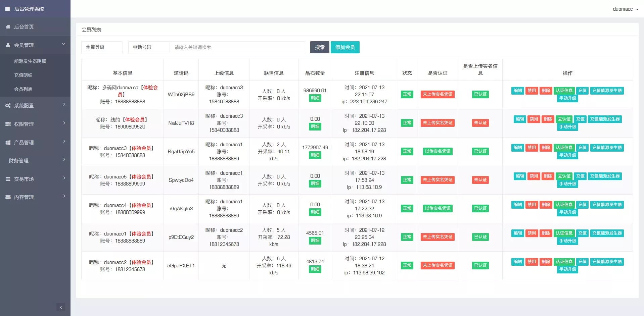This screenshot has width=644, height=316.
Task: Click the square logo icon beside 后台管理系统
Action: click(7, 9)
